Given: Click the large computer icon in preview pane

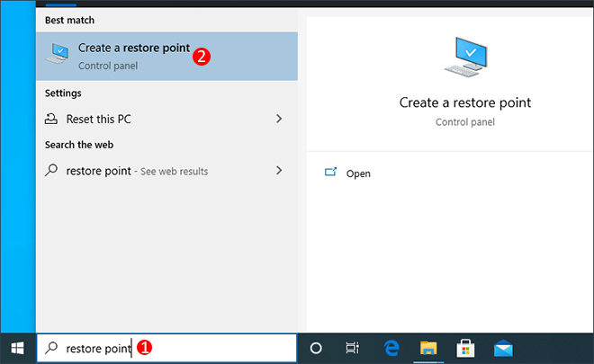Looking at the screenshot, I should 465,57.
